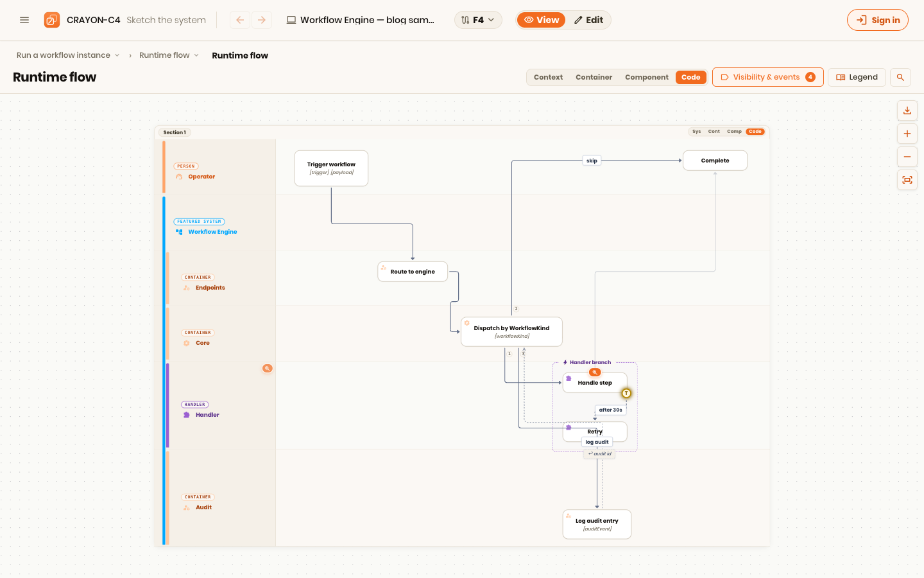Select the 'Log audit entry' node
924x578 pixels.
click(x=597, y=525)
